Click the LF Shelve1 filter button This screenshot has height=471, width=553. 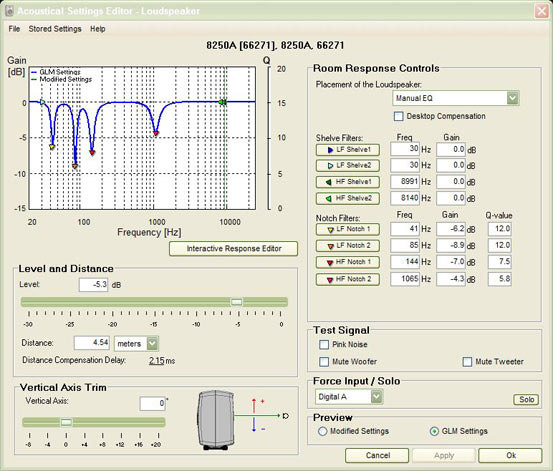pyautogui.click(x=348, y=150)
